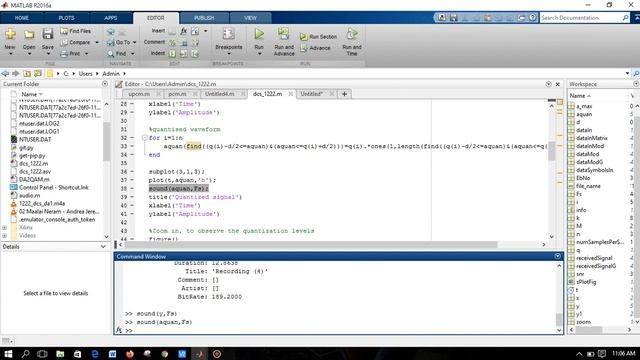Set breakpoint dash on line 33

coord(132,146)
